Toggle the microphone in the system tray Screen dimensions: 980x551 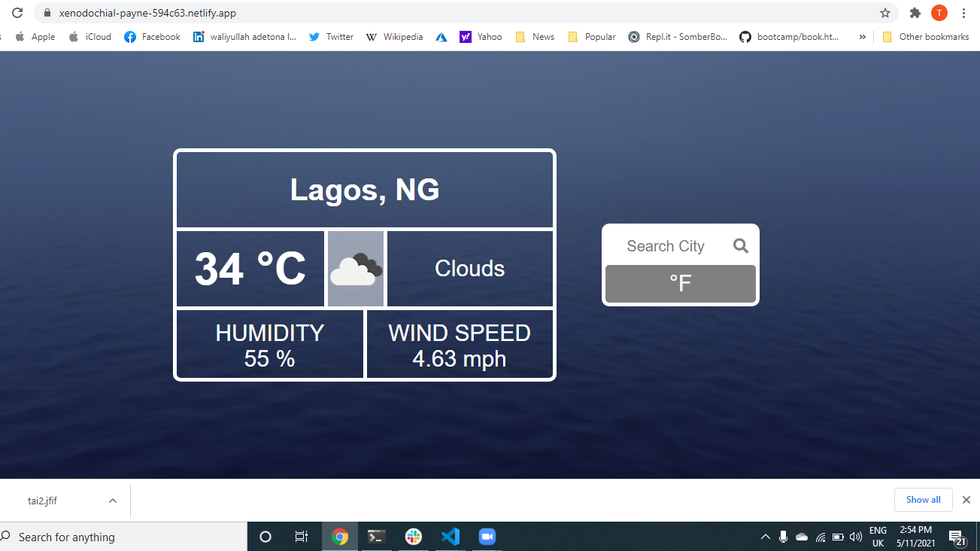783,537
